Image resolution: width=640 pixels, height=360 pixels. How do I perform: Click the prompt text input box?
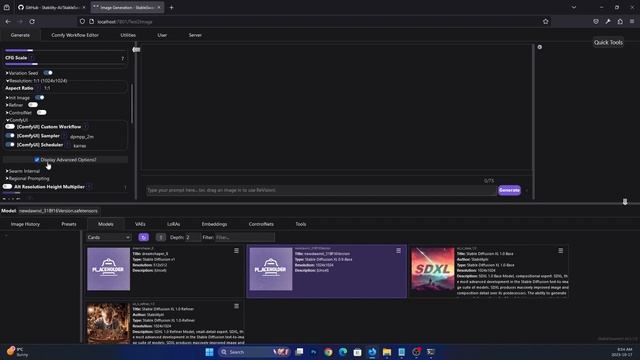click(321, 190)
